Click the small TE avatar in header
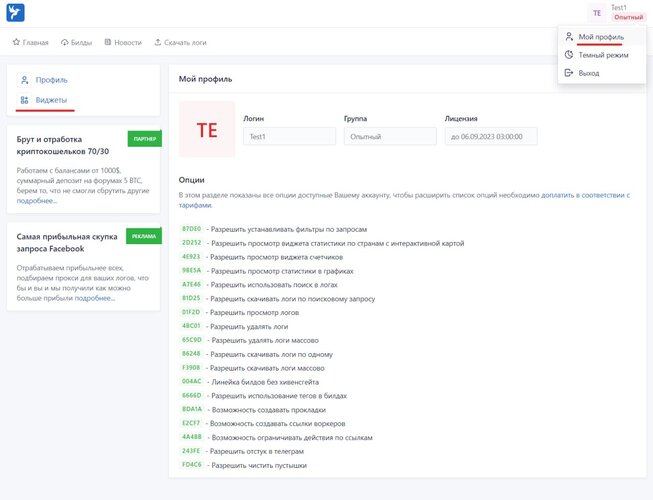The width and height of the screenshot is (653, 500). point(597,13)
